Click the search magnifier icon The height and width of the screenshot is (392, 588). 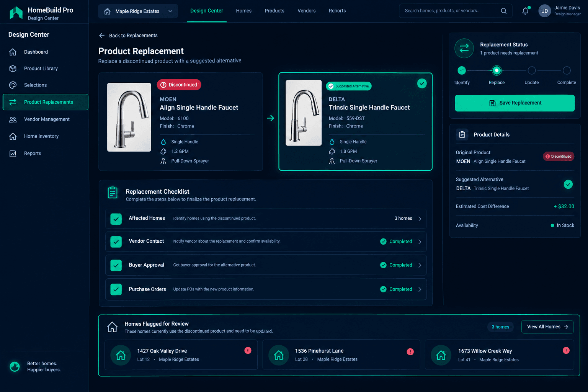pyautogui.click(x=504, y=11)
